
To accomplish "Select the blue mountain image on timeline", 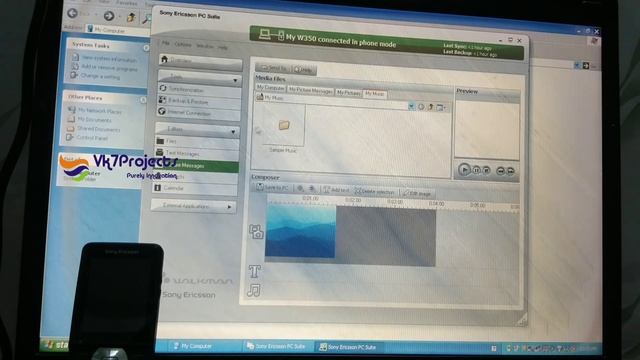I will coord(300,231).
